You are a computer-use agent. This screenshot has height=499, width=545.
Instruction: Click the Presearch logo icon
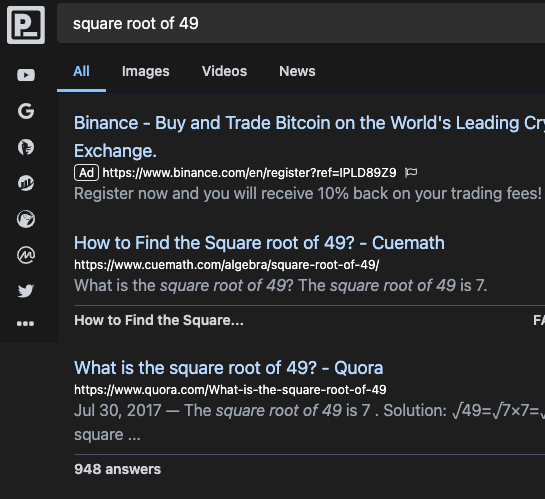pos(26,25)
